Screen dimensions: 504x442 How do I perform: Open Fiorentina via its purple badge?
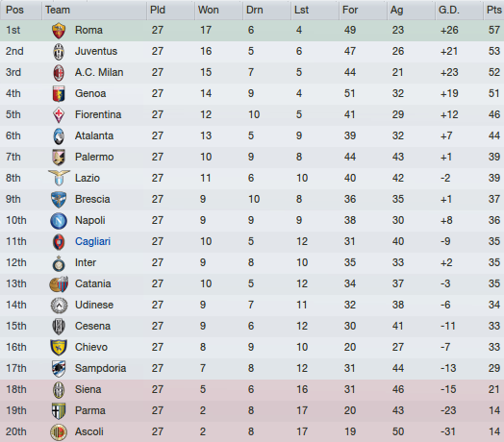pyautogui.click(x=59, y=115)
